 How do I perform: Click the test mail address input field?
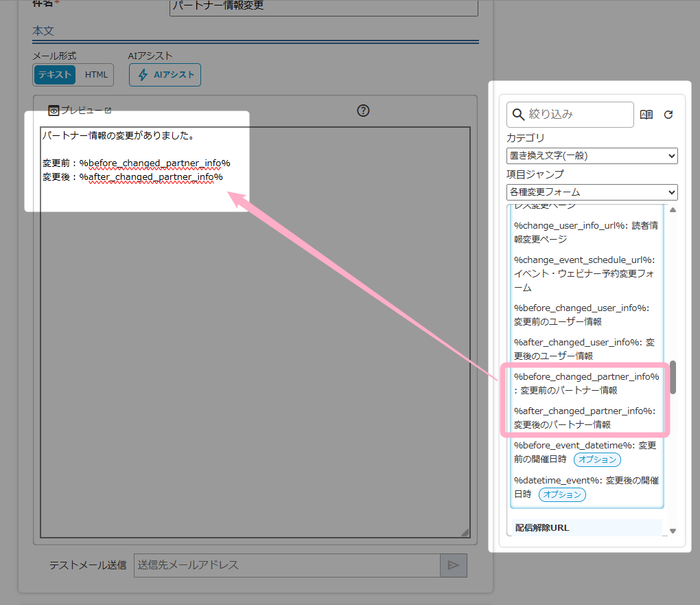pos(286,565)
